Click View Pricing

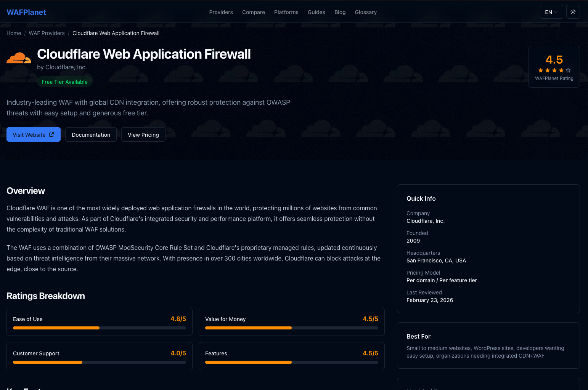click(x=143, y=134)
